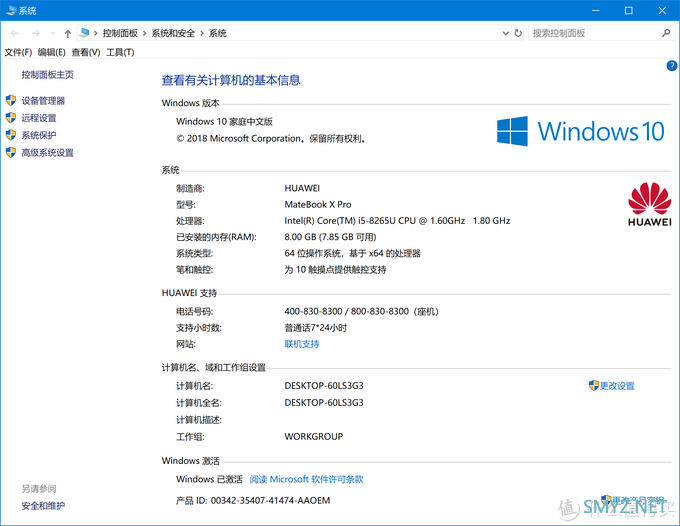
Task: Open the 编辑(E) menu
Action: click(52, 52)
